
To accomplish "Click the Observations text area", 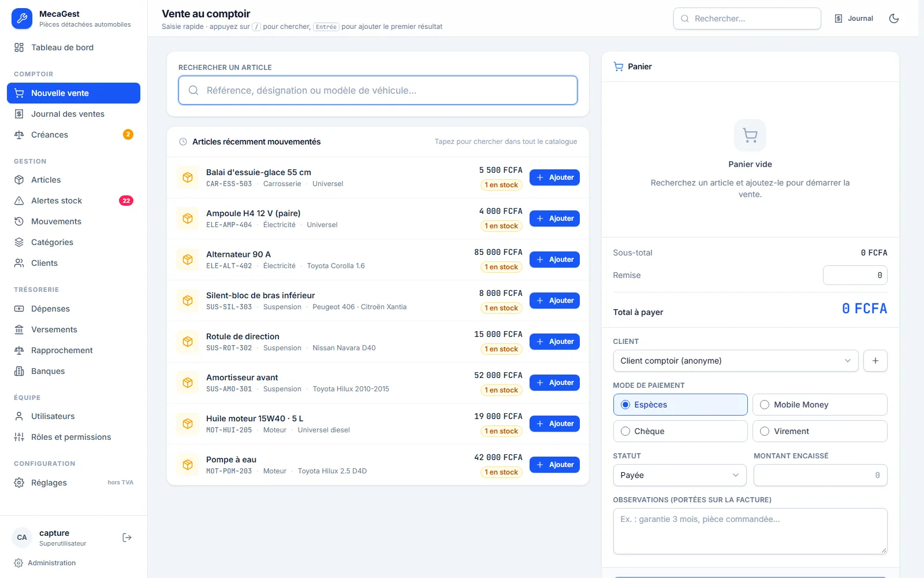I will (x=750, y=531).
